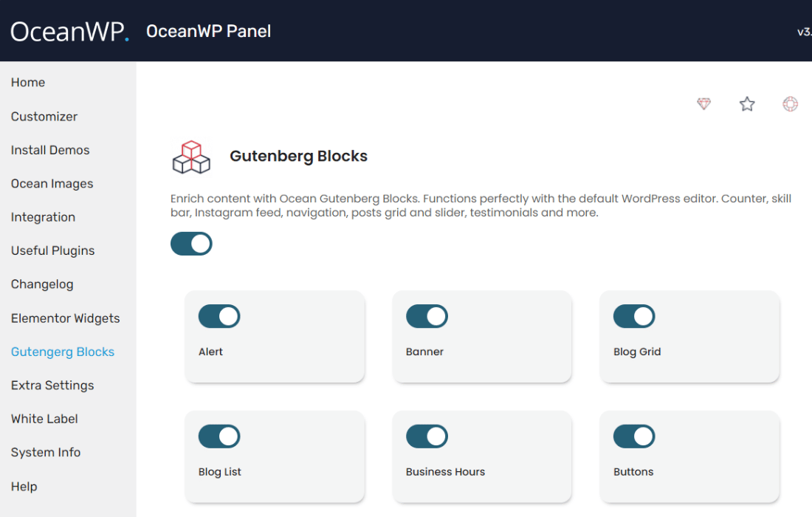Go to Customizer in sidebar
This screenshot has width=812, height=517.
(x=44, y=117)
